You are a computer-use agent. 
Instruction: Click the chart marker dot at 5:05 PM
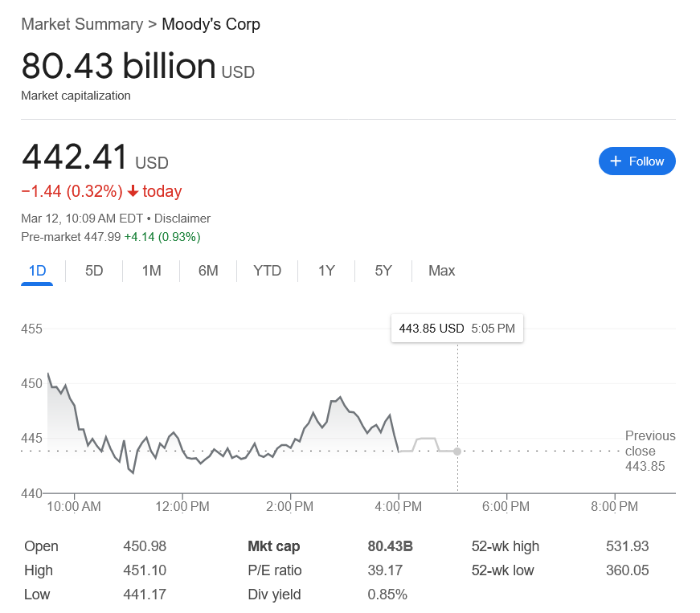(x=457, y=452)
